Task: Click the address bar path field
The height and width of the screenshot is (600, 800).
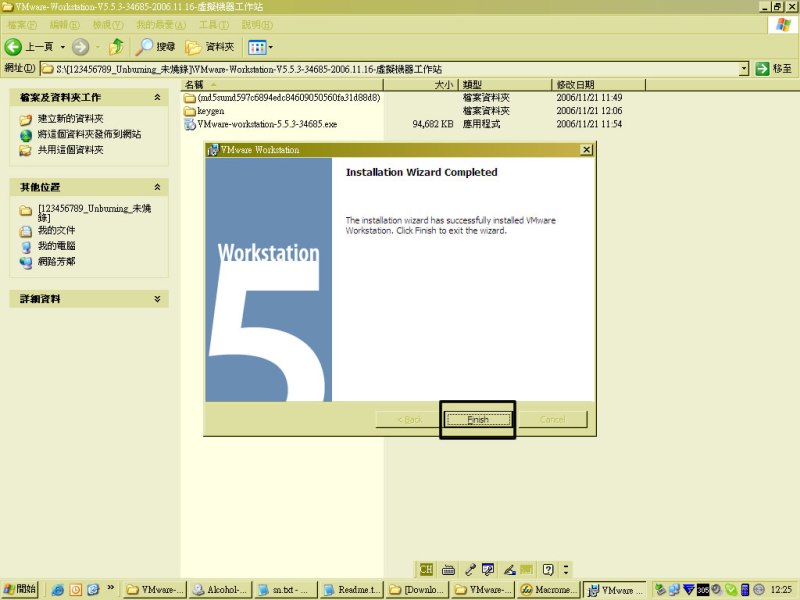Action: [x=390, y=69]
